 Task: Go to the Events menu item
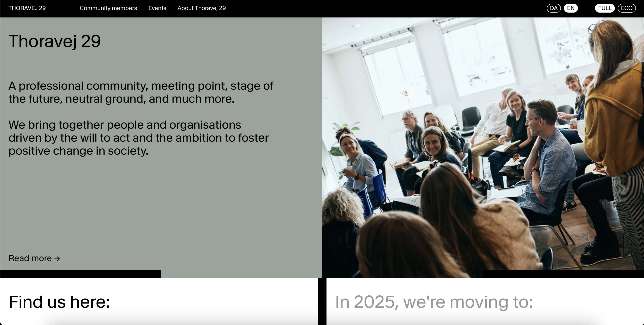coord(157,8)
